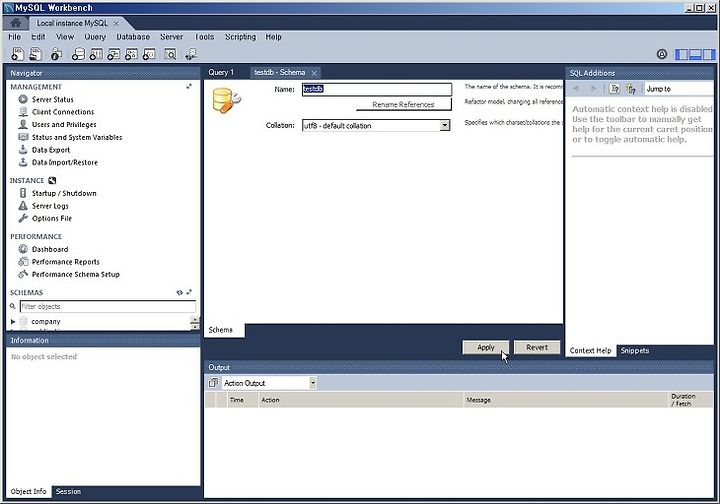Click the create new view toolbar icon
The width and height of the screenshot is (720, 504).
click(113, 54)
